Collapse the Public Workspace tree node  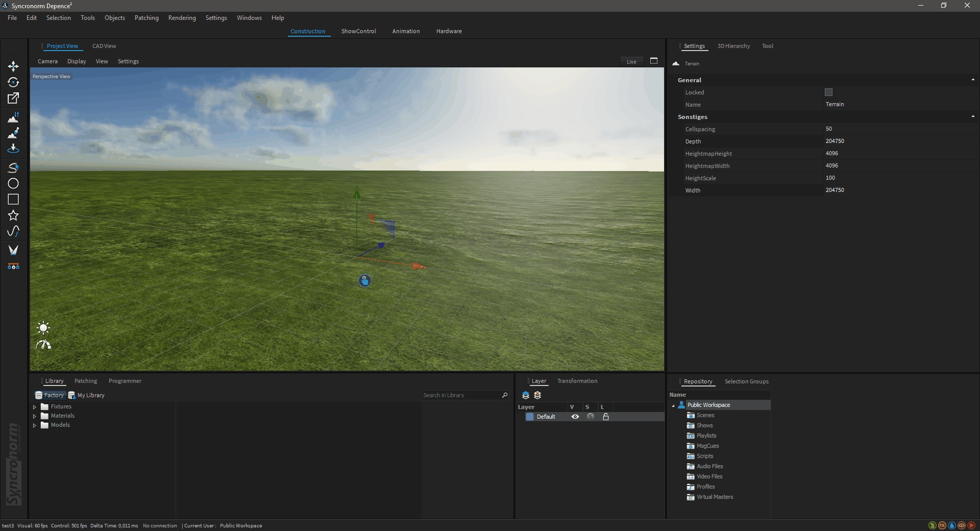pyautogui.click(x=673, y=405)
